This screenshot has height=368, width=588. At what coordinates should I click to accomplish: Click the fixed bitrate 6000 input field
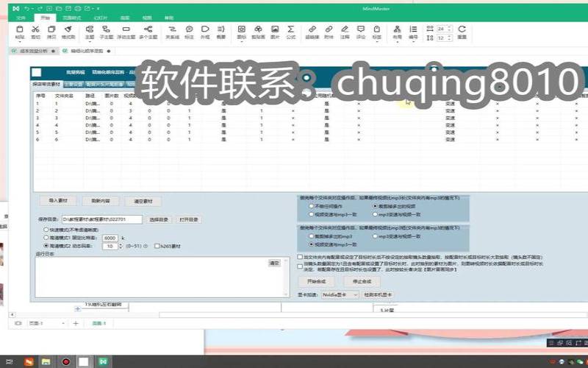pos(110,238)
